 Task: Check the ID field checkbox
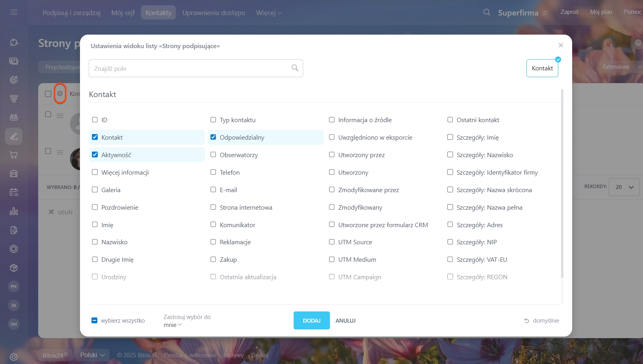[95, 120]
